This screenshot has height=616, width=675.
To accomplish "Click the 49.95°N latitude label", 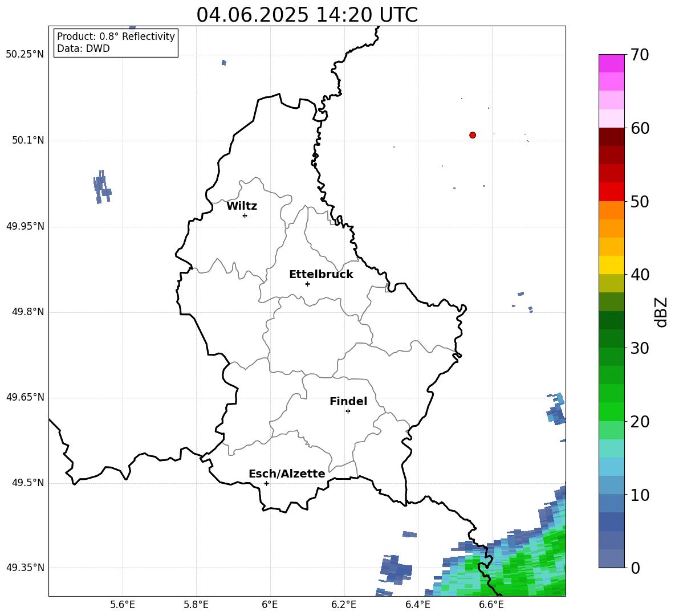I will coord(25,226).
